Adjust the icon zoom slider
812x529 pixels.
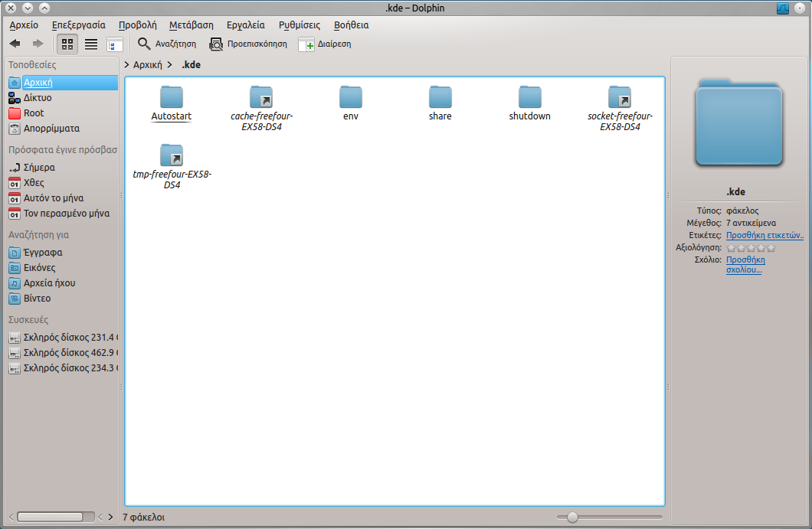[572, 518]
